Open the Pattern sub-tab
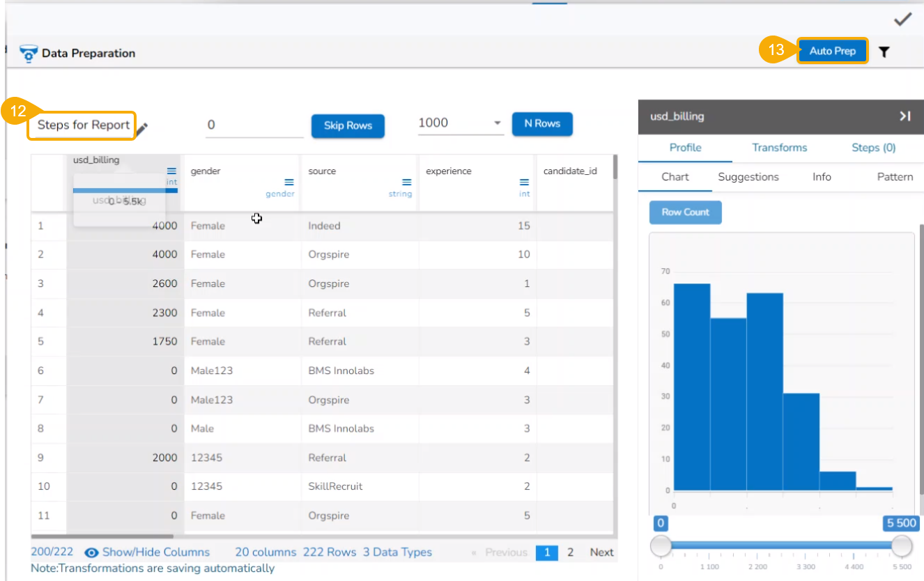The height and width of the screenshot is (581, 924). coord(895,177)
